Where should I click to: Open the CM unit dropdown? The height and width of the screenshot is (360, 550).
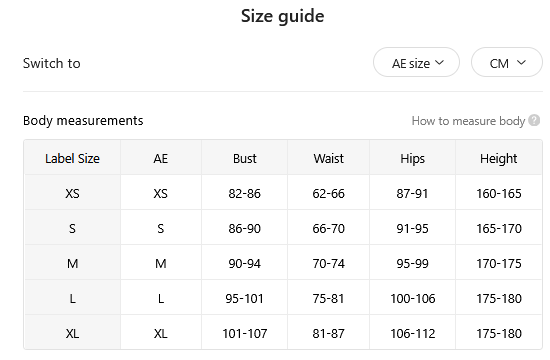(507, 62)
